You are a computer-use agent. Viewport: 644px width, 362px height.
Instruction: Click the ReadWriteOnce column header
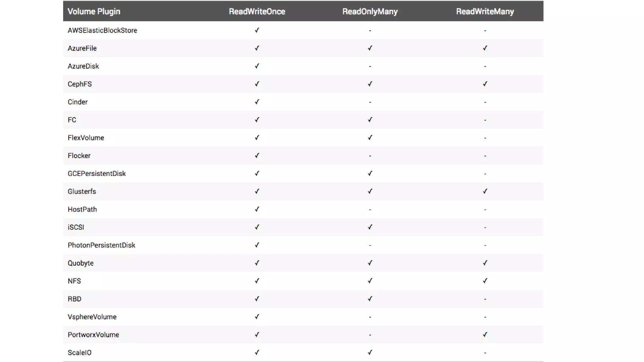(x=257, y=12)
